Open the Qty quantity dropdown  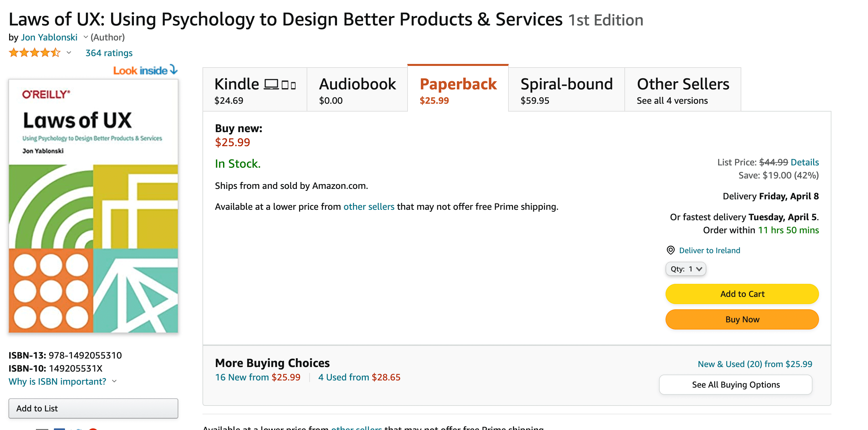pos(686,269)
